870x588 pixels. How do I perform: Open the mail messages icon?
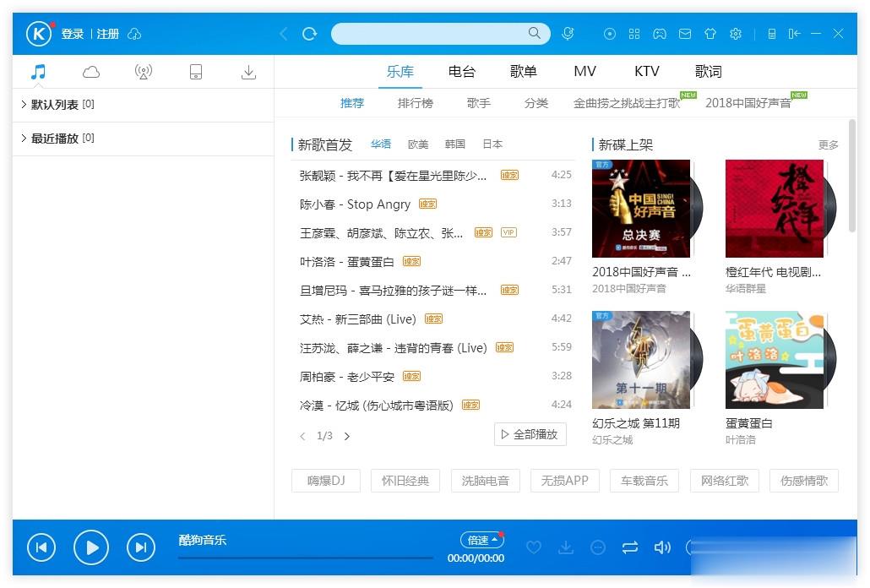(685, 35)
